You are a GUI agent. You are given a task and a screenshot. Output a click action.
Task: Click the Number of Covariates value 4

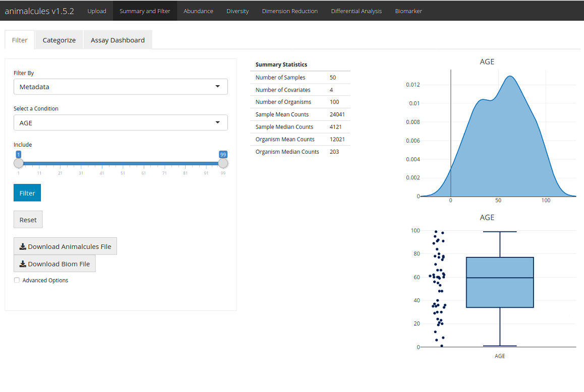331,90
